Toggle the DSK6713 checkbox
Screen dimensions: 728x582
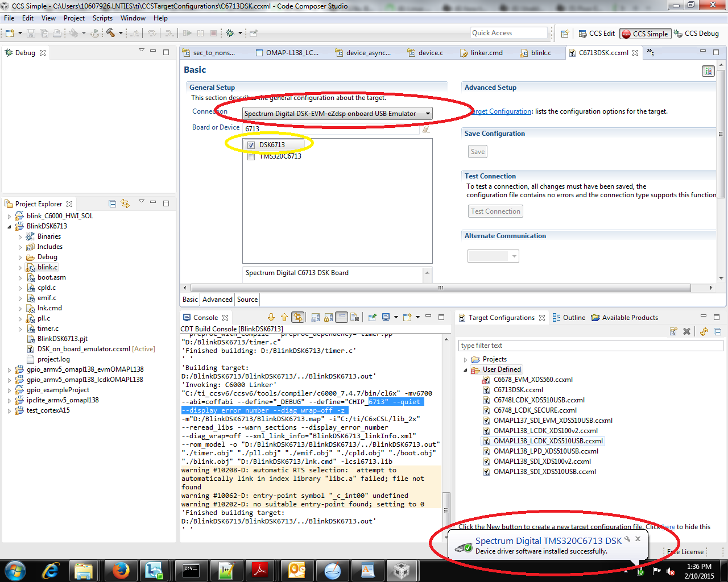(x=251, y=145)
